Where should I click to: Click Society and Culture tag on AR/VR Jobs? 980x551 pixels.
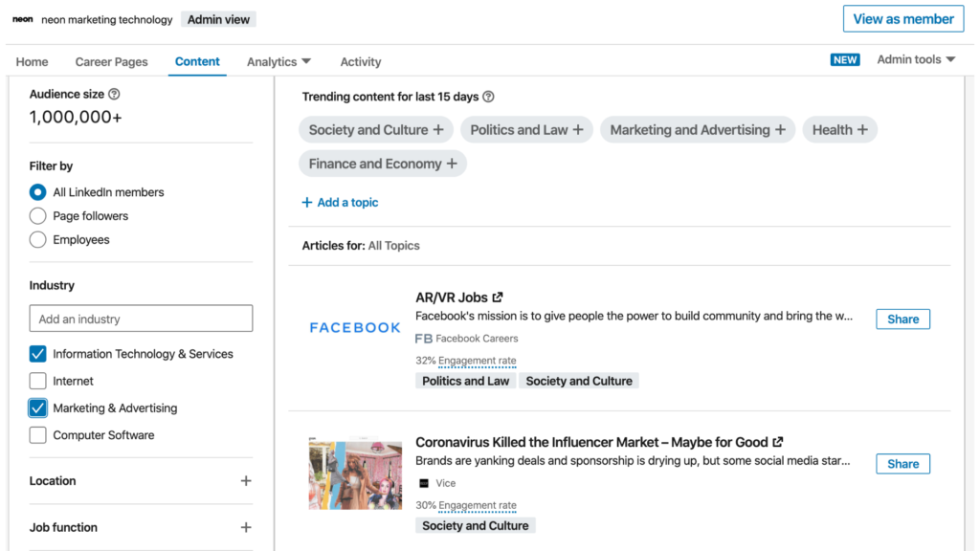pos(579,381)
